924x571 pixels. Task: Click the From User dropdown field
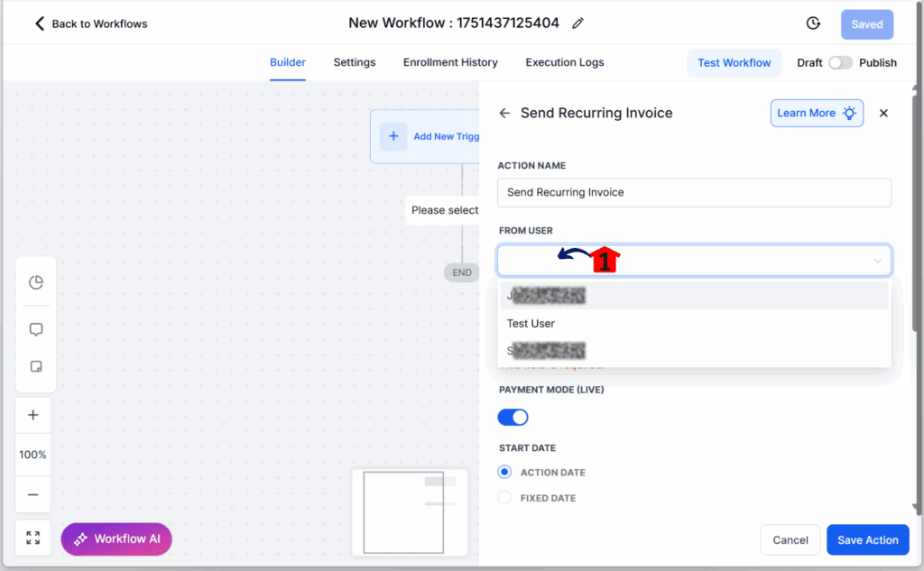[x=694, y=261]
